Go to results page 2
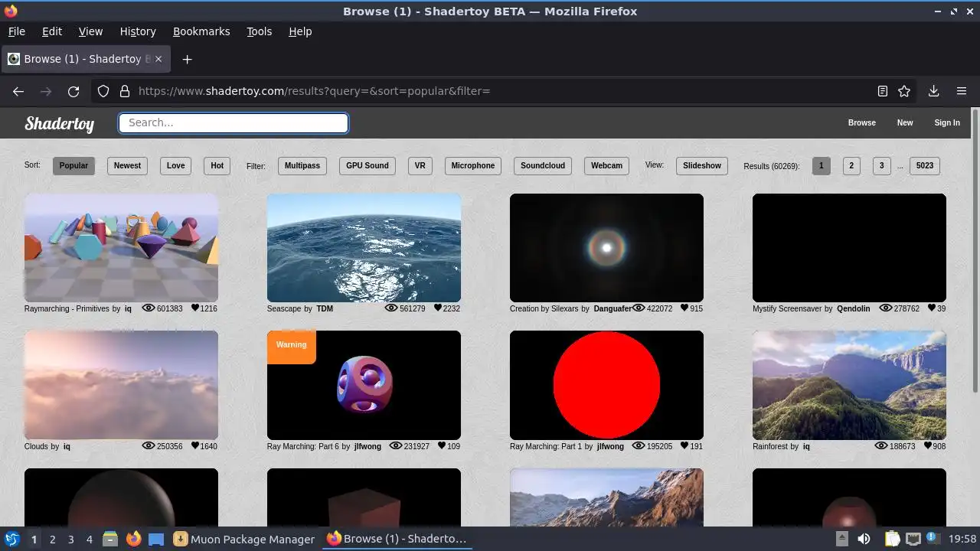This screenshot has height=551, width=980. [x=851, y=165]
